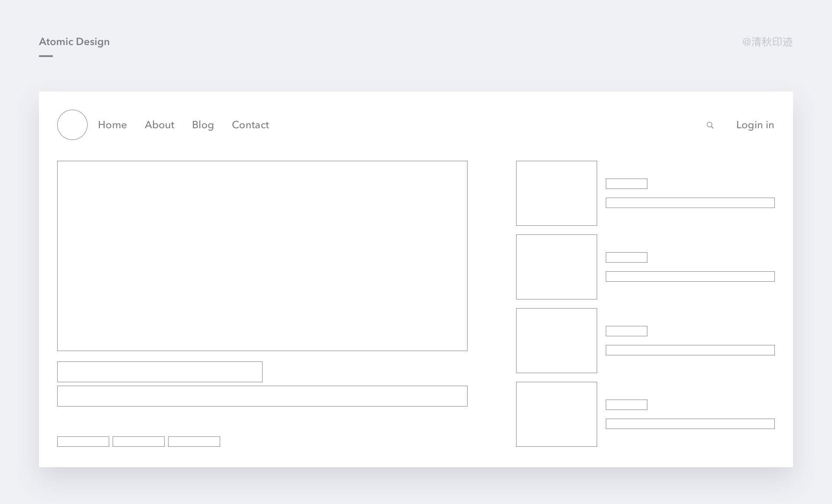
Task: Click the main large hero image placeholder
Action: pyautogui.click(x=261, y=256)
